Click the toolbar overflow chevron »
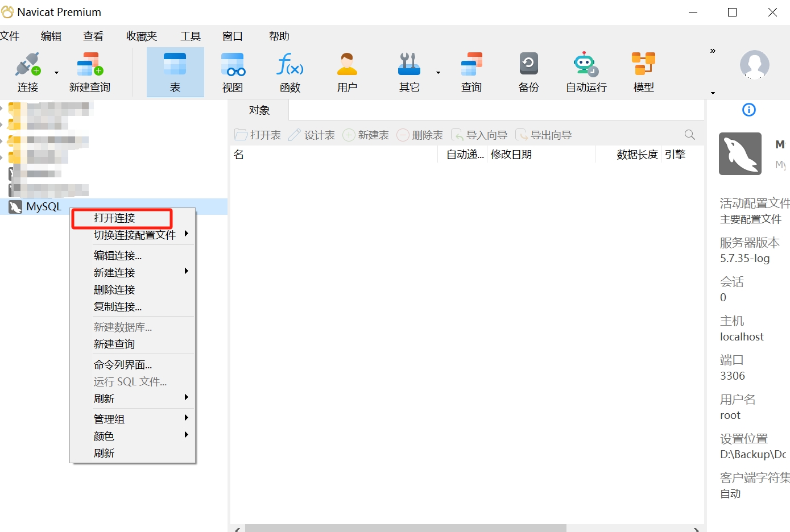790x532 pixels. click(x=712, y=50)
